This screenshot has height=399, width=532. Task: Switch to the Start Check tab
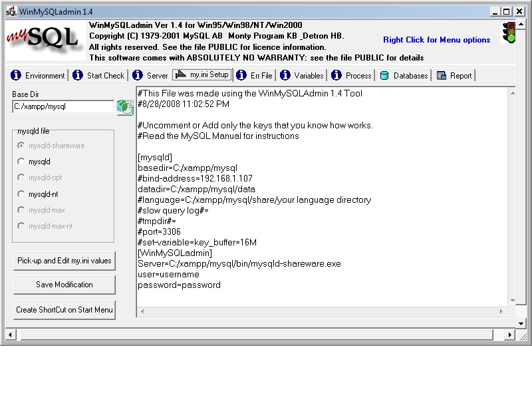(98, 75)
